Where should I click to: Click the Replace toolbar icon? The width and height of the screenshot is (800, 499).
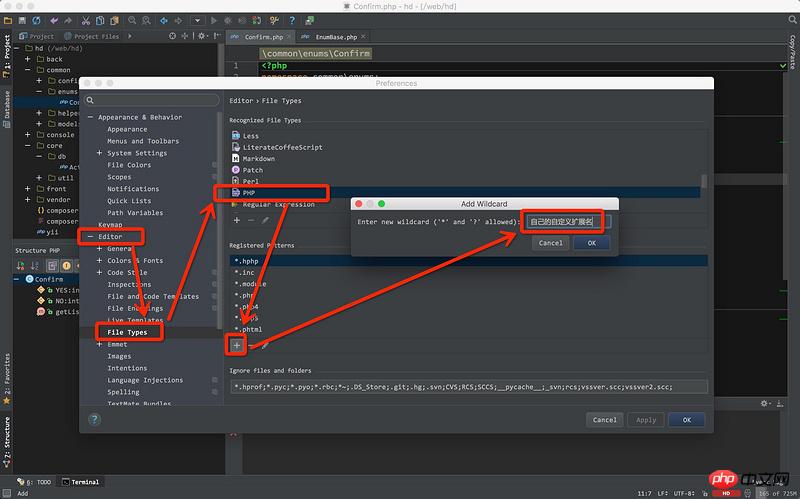click(x=146, y=21)
